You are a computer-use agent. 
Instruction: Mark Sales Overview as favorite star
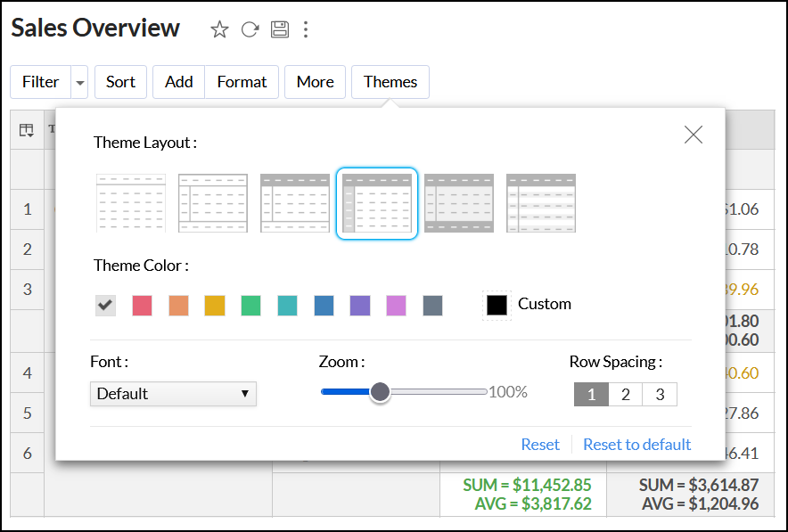click(x=219, y=29)
